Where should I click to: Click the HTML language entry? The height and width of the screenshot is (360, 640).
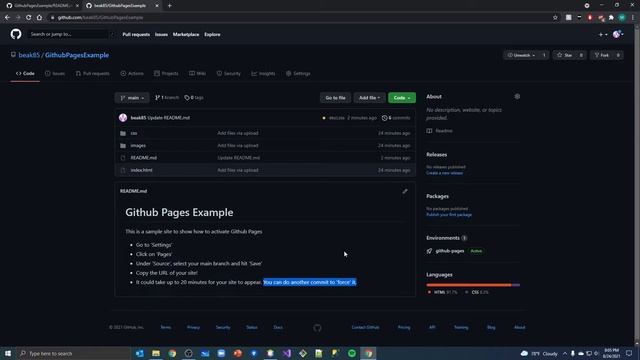(443, 292)
